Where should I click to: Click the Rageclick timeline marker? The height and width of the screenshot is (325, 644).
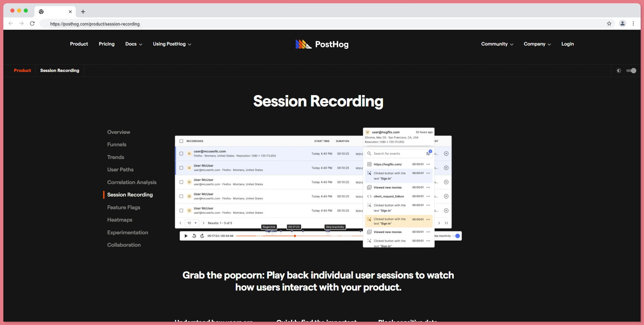pyautogui.click(x=269, y=227)
